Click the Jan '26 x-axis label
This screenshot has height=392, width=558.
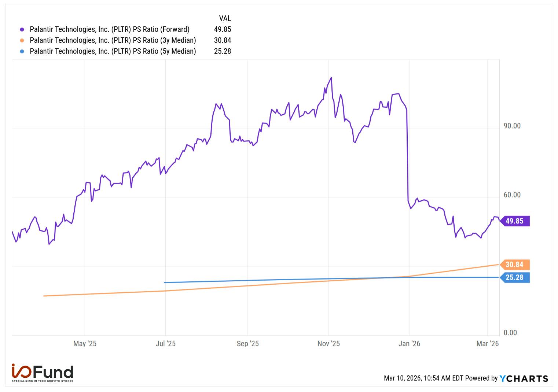[409, 344]
